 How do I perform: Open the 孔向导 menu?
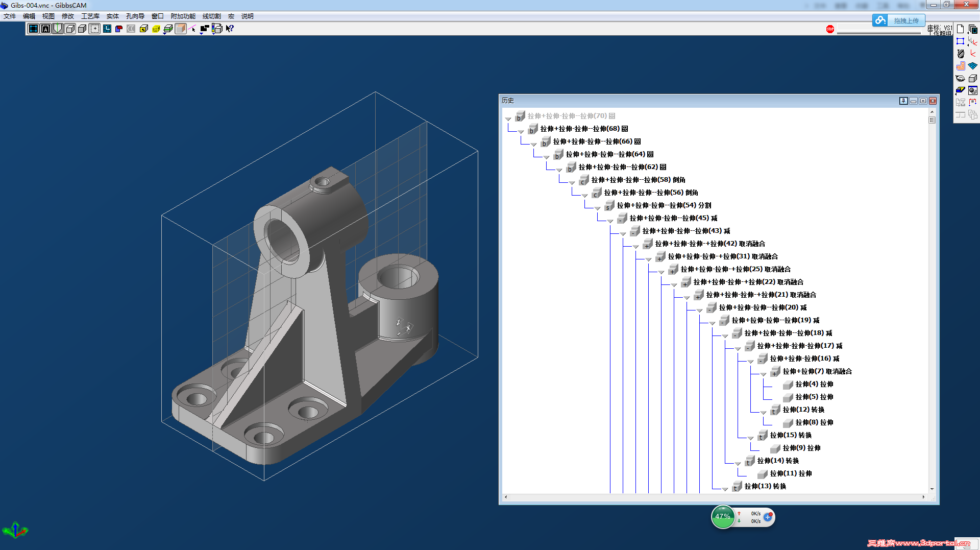click(135, 16)
